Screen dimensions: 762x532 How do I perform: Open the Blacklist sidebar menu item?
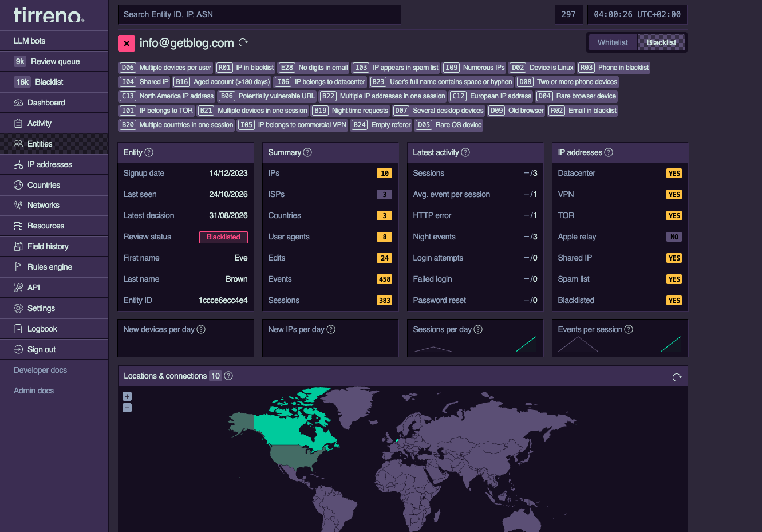54,82
